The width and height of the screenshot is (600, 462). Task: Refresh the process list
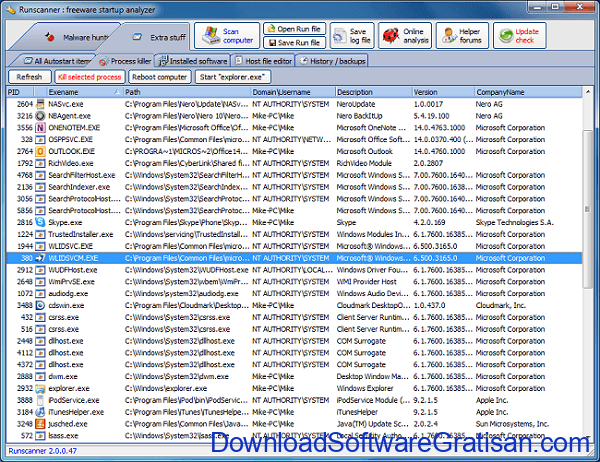point(29,77)
